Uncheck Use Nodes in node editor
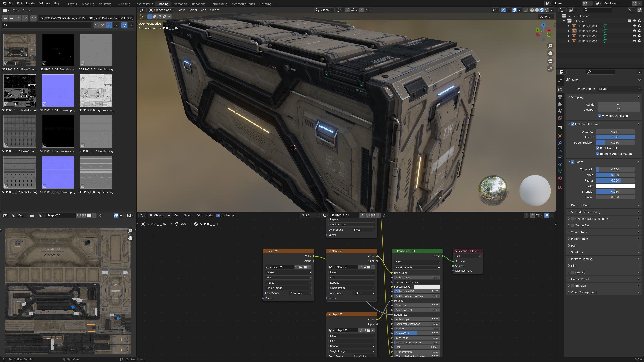This screenshot has height=362, width=644. pyautogui.click(x=218, y=215)
